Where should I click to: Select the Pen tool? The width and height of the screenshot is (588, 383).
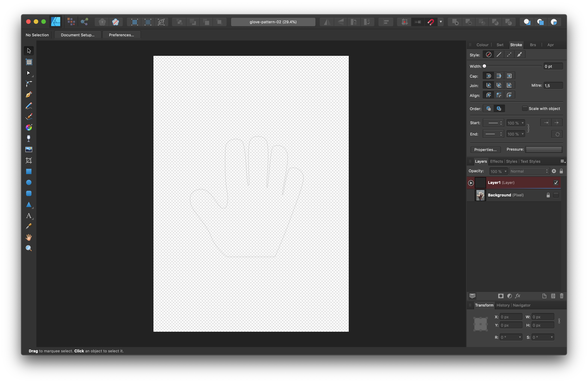click(29, 95)
